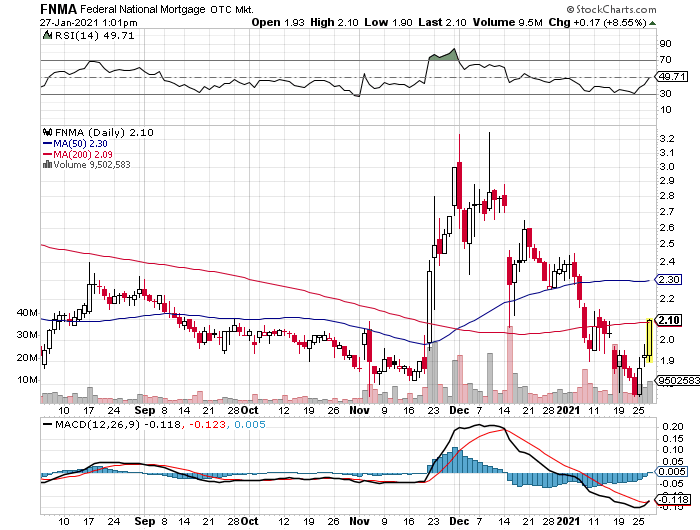Screen dimensions: 700x530
Task: Click Nov on the price chart date axis
Action: click(x=359, y=410)
